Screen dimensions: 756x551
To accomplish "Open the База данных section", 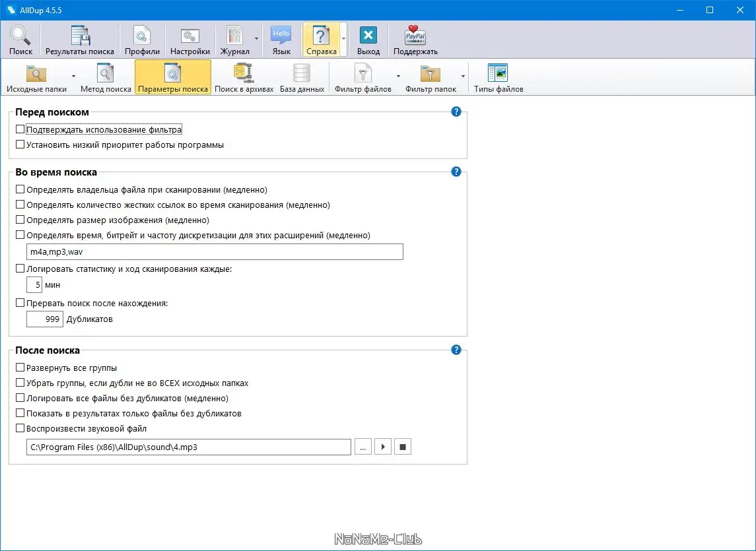I will pyautogui.click(x=302, y=77).
